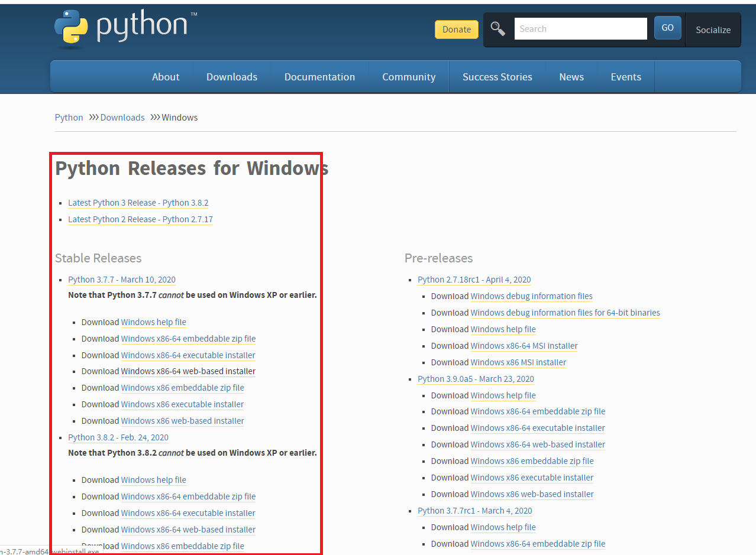756x555 pixels.
Task: Open Python 3.8.2 - Feb. 24, 2020 release
Action: pyautogui.click(x=118, y=437)
